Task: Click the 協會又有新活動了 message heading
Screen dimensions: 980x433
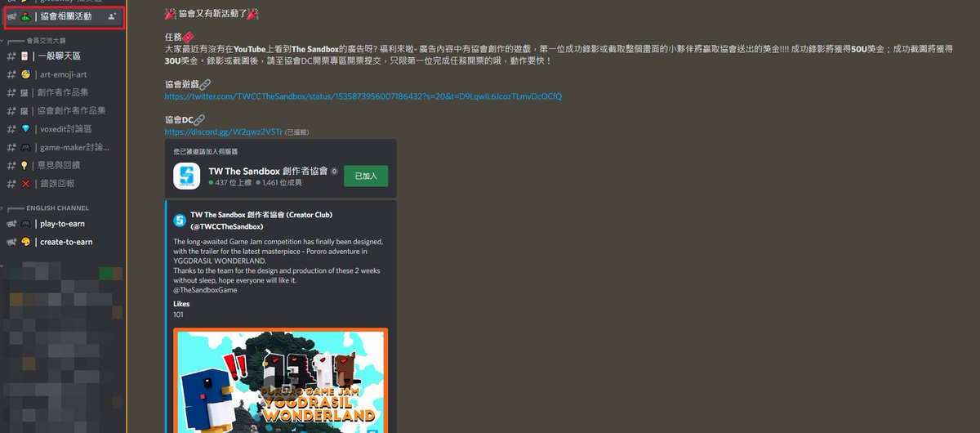Action: tap(212, 15)
